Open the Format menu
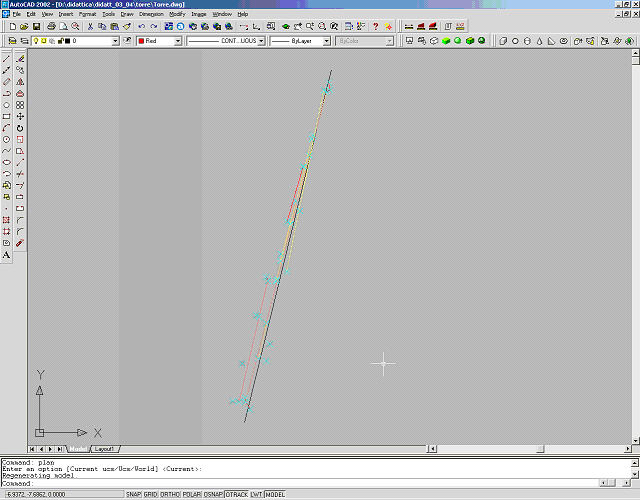 (x=87, y=14)
